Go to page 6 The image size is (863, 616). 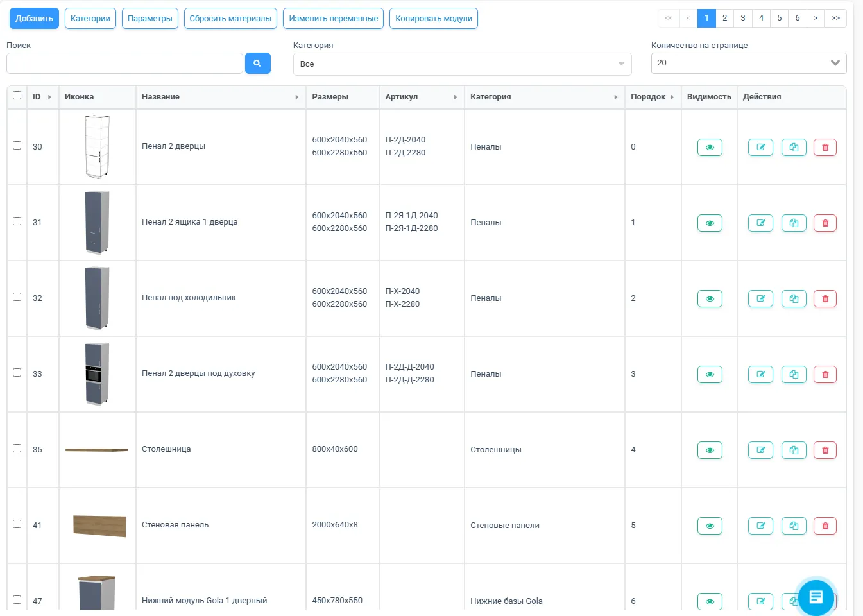coord(798,18)
